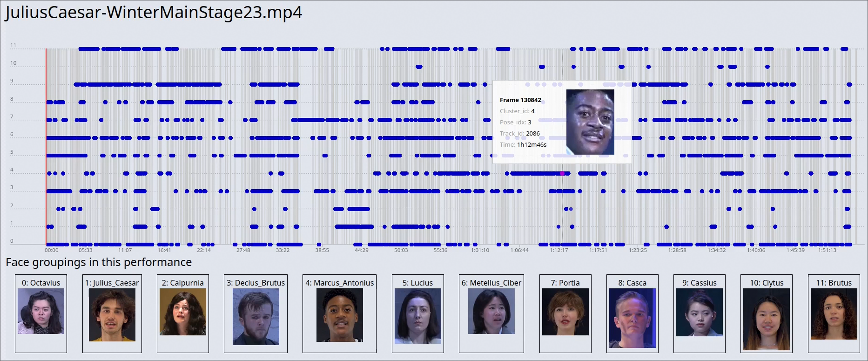The image size is (868, 361).
Task: Click the '5: Lucius' label
Action: (x=418, y=283)
